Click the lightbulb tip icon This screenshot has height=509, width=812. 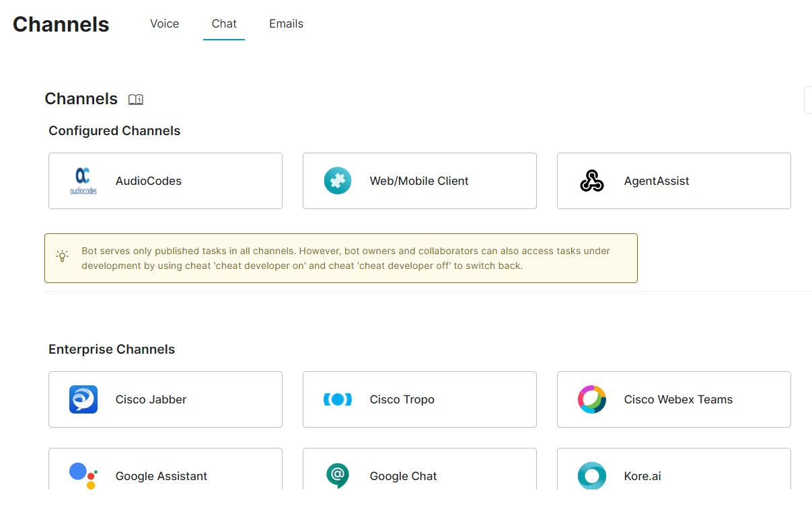(x=62, y=256)
